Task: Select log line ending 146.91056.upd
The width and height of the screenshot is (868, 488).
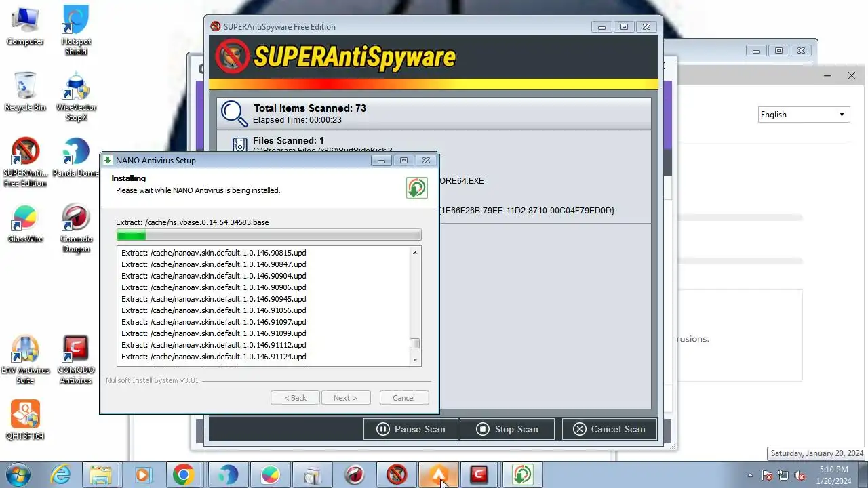Action: [214, 310]
